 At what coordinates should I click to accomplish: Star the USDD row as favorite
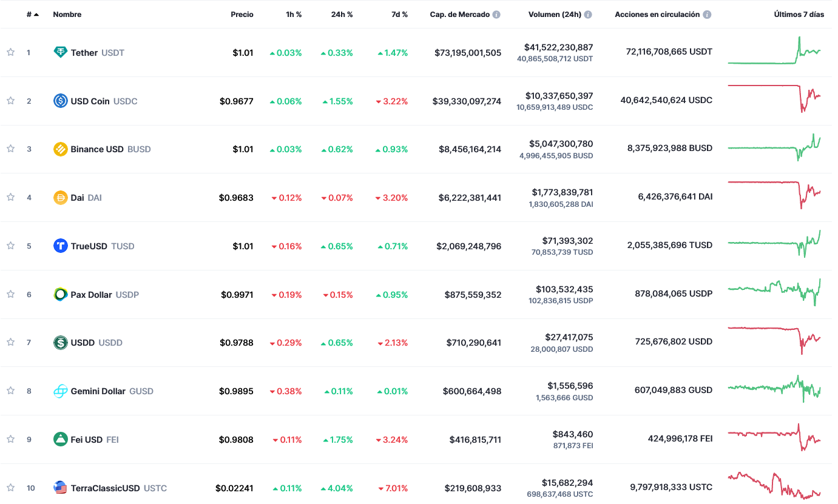(10, 343)
